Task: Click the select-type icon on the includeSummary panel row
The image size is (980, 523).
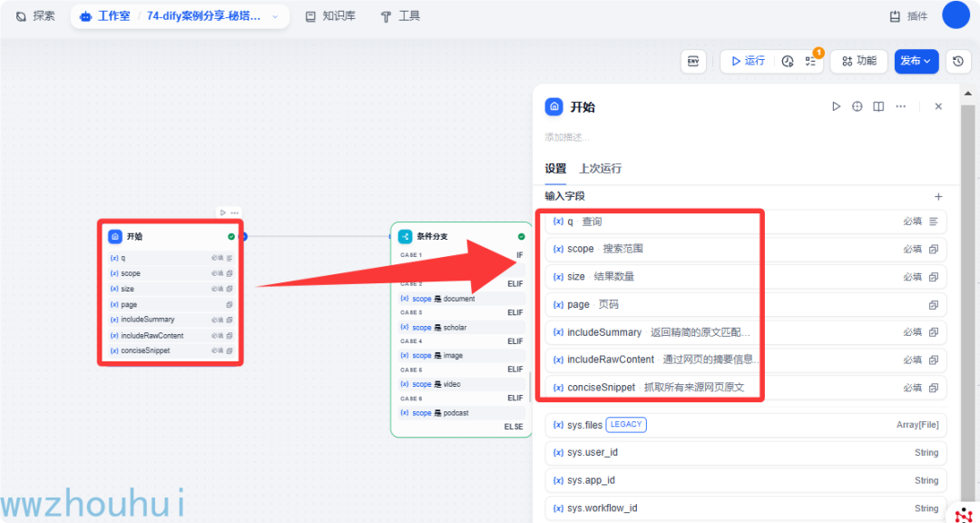Action: tap(934, 332)
